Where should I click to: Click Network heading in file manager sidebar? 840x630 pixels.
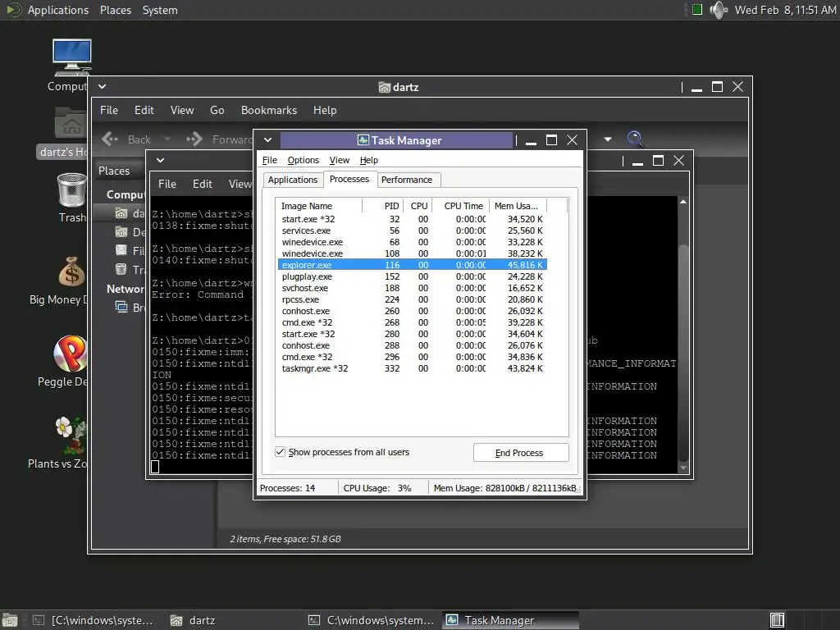point(126,289)
